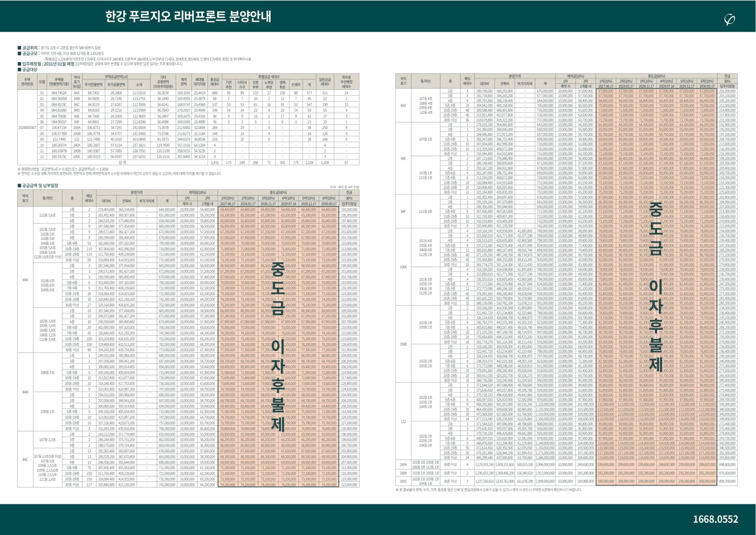Image resolution: width=756 pixels, height=535 pixels.
Task: Click the housing type cell 084.8168D
Action: tap(59, 110)
